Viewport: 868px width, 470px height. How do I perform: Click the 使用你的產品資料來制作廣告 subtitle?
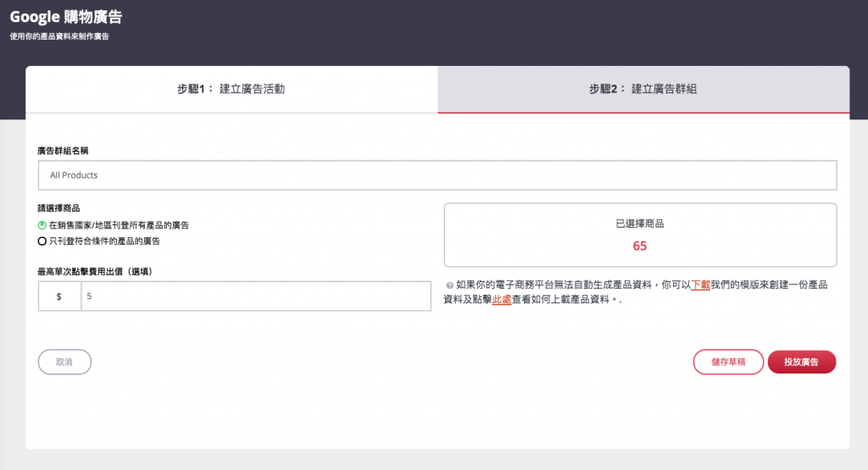(x=59, y=36)
